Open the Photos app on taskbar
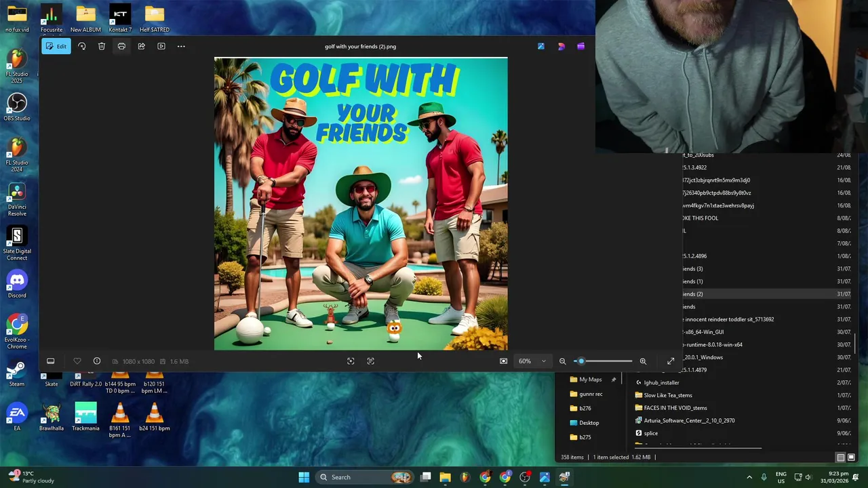The height and width of the screenshot is (488, 868). pyautogui.click(x=545, y=477)
